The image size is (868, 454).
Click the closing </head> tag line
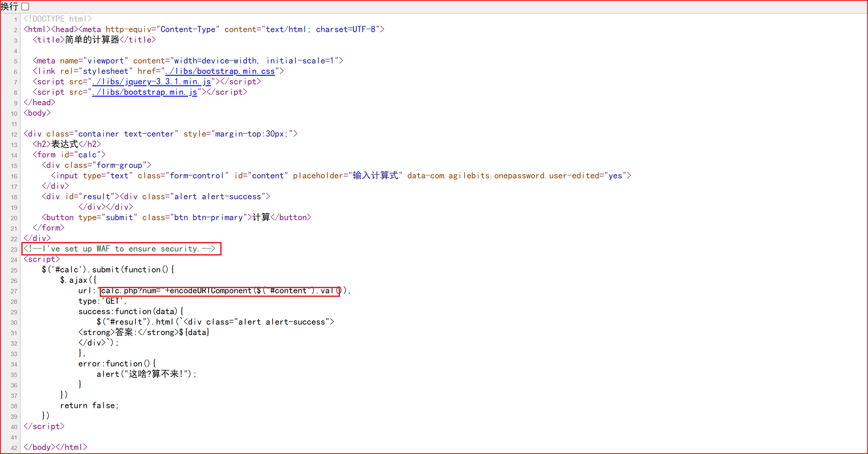coord(39,102)
